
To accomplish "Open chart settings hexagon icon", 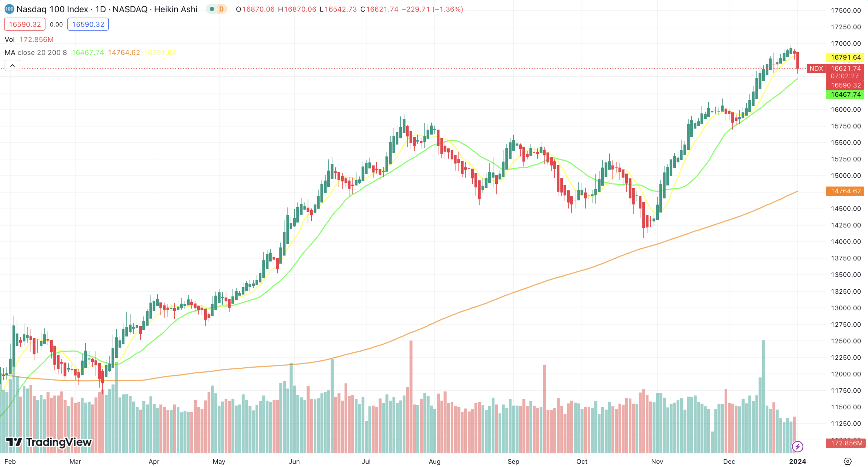I will (847, 461).
